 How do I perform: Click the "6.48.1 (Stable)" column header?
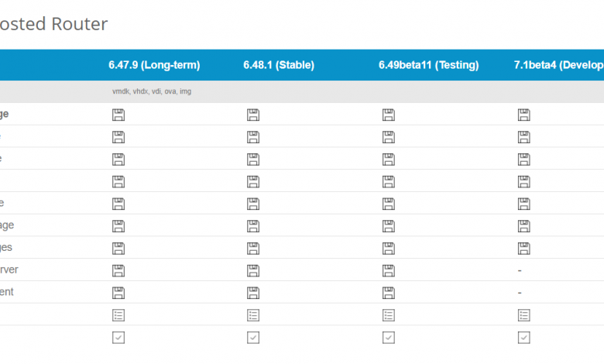(x=279, y=65)
